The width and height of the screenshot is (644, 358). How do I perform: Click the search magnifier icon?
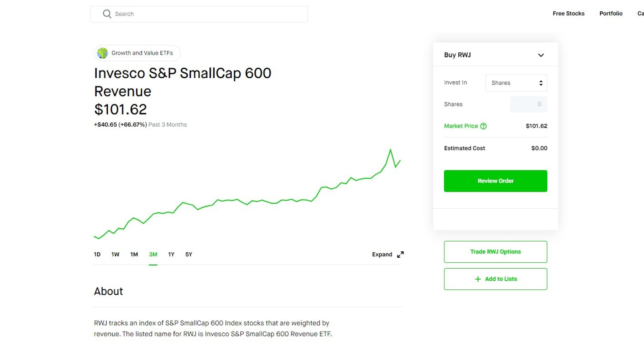(x=107, y=14)
